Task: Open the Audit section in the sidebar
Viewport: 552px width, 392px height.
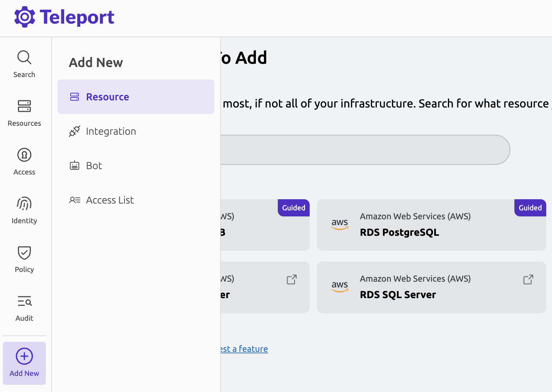Action: (24, 301)
